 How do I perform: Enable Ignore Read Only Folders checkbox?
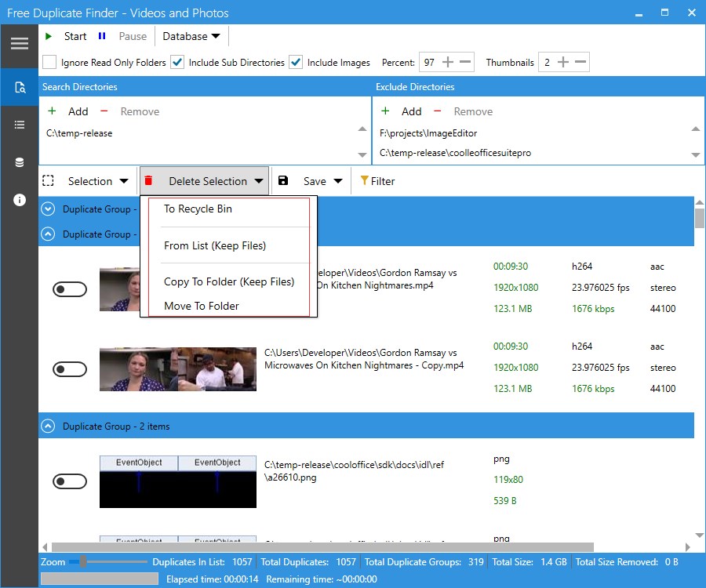[x=49, y=62]
